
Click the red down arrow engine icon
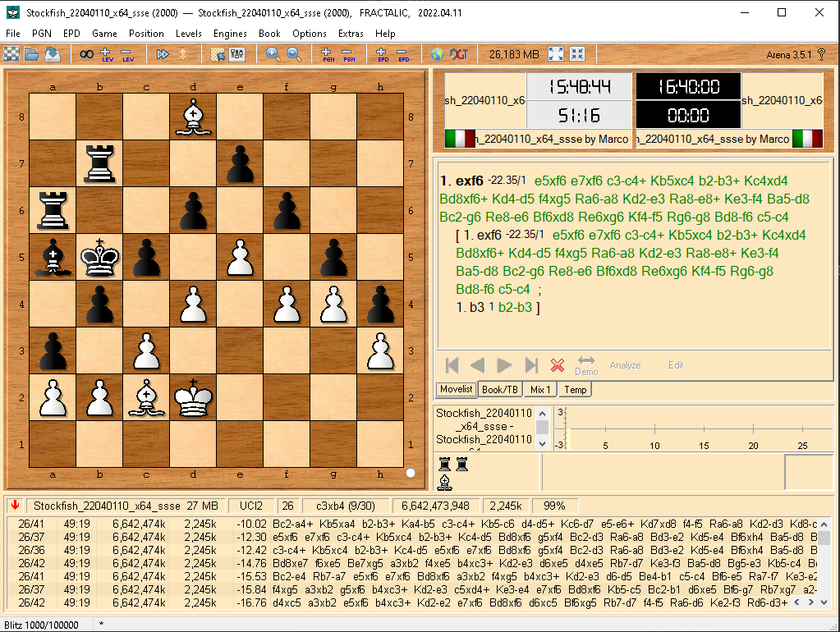click(15, 505)
